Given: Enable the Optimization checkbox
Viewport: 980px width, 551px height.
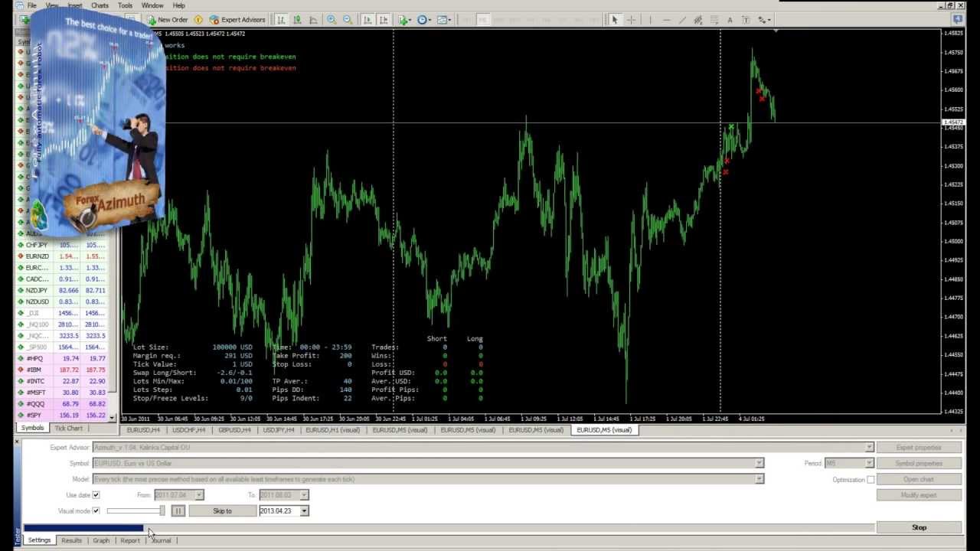Looking at the screenshot, I should click(871, 479).
